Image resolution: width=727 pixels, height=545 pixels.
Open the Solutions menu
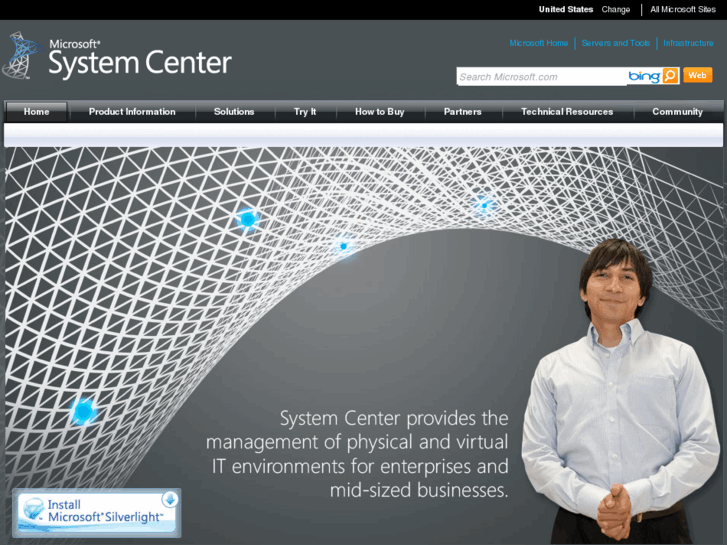click(x=234, y=112)
